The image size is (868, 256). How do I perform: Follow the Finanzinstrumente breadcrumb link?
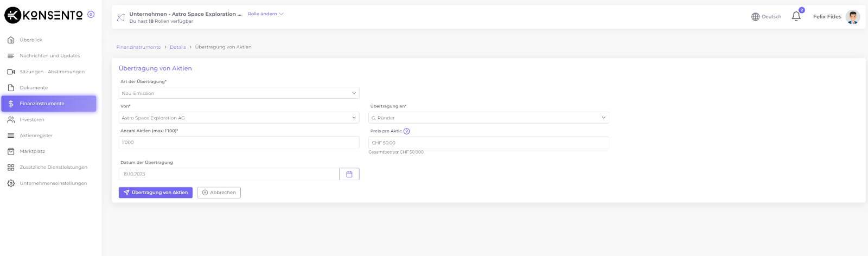coord(138,47)
